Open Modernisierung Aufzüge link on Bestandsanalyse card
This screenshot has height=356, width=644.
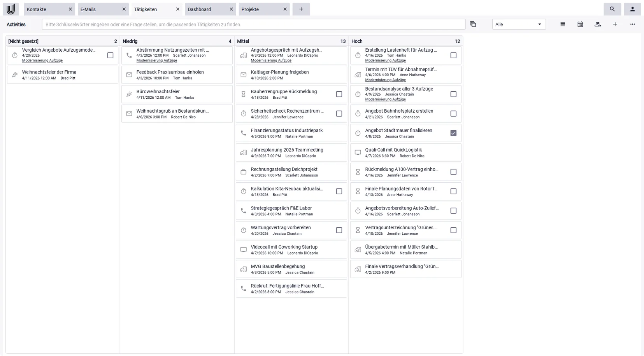point(386,99)
